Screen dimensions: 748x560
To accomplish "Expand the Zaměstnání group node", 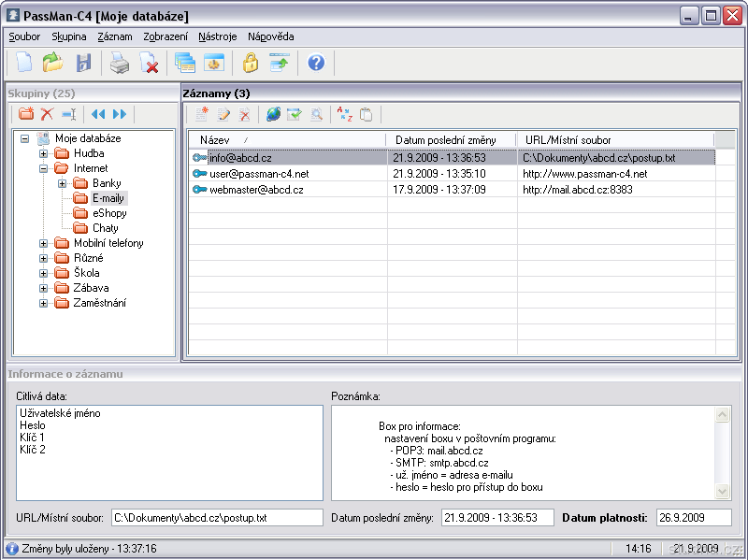I will 44,303.
